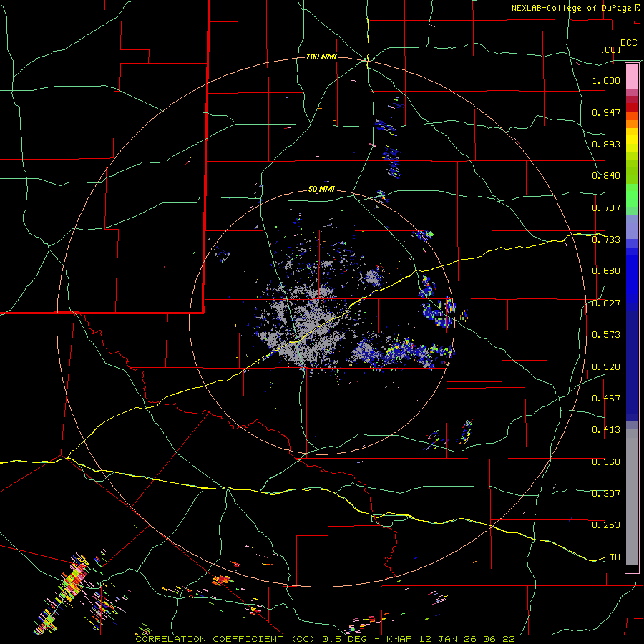This screenshot has width=644, height=644.
Task: Click the 0.573 legend value
Action: 606,335
